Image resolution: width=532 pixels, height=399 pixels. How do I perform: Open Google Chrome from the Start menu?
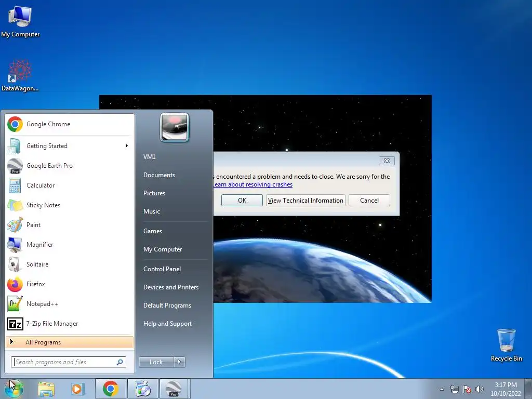[70, 124]
